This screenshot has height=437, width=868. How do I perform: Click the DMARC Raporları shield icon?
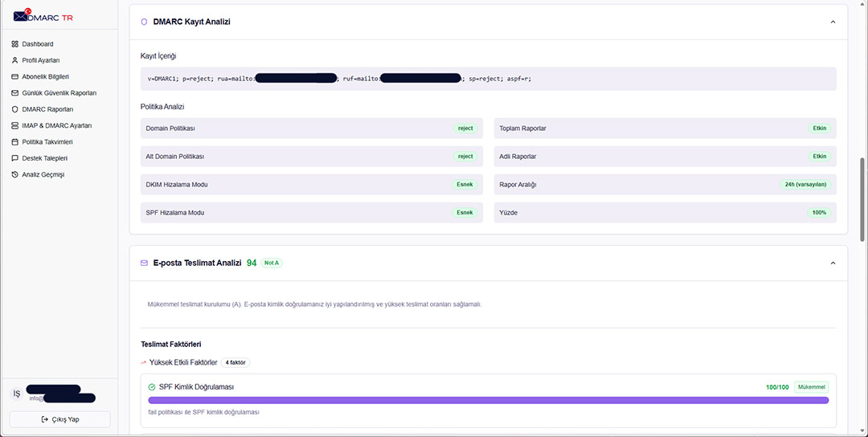tap(14, 109)
